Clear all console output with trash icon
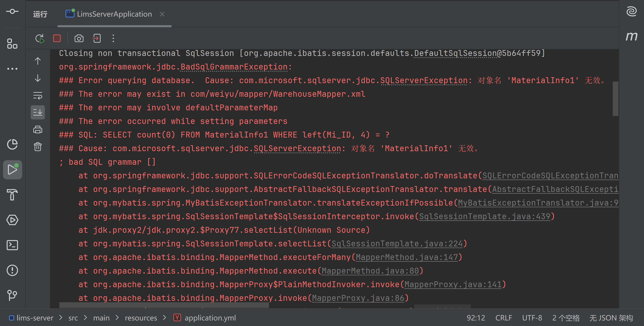This screenshot has width=644, height=326. tap(38, 147)
